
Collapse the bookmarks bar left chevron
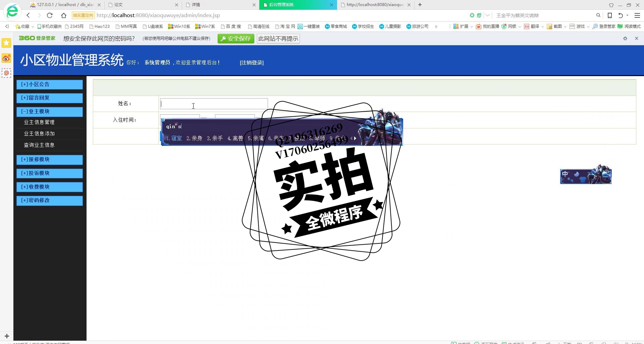pos(7,26)
